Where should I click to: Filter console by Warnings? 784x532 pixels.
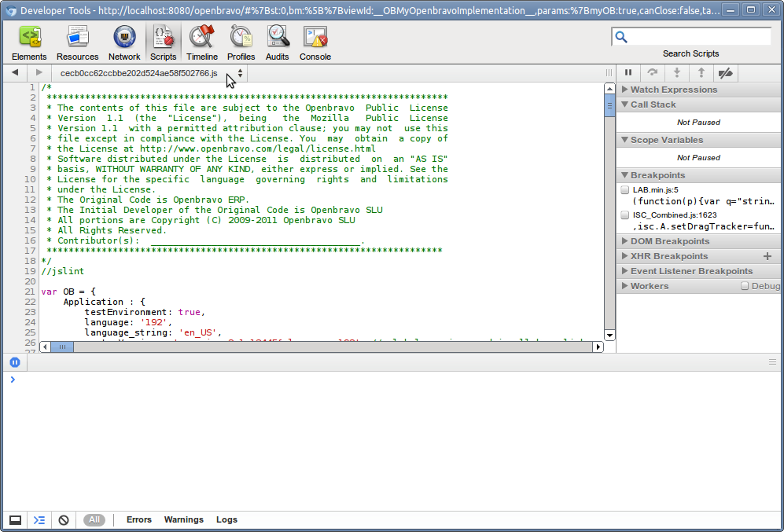point(183,520)
